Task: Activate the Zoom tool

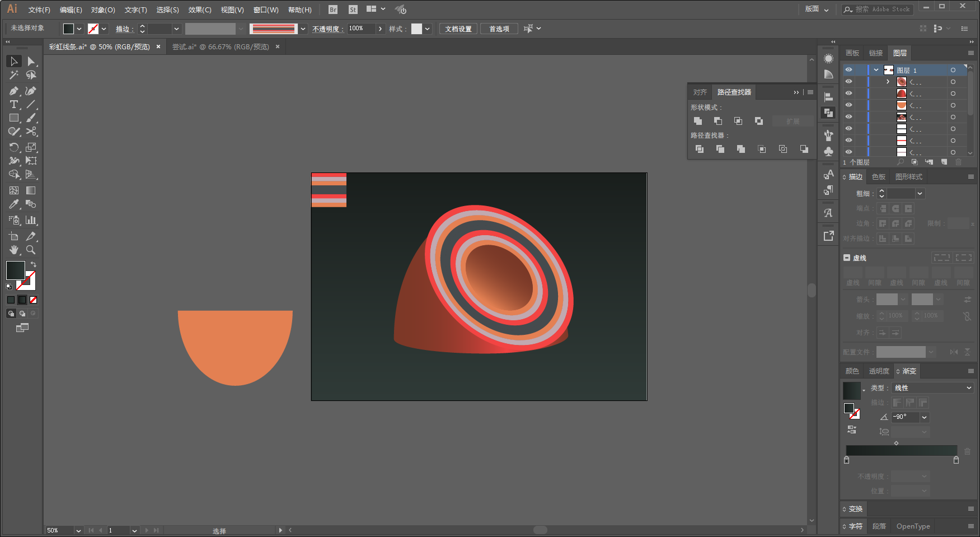Action: 31,250
